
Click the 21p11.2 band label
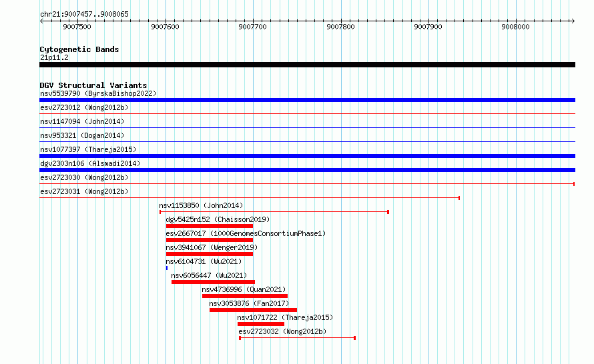(x=54, y=57)
